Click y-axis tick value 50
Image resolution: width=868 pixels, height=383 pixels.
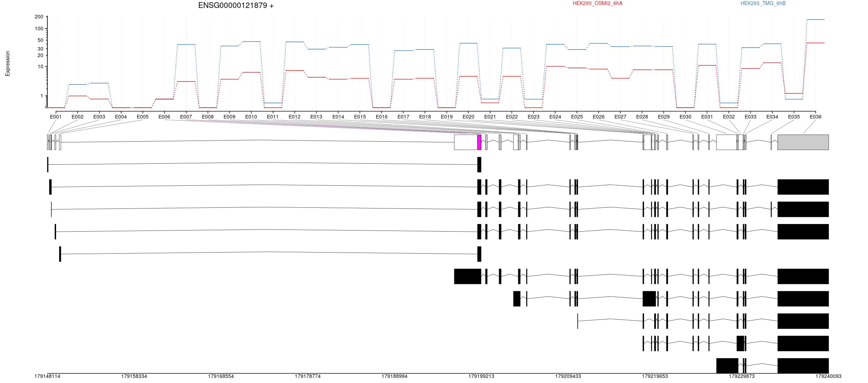pyautogui.click(x=41, y=40)
